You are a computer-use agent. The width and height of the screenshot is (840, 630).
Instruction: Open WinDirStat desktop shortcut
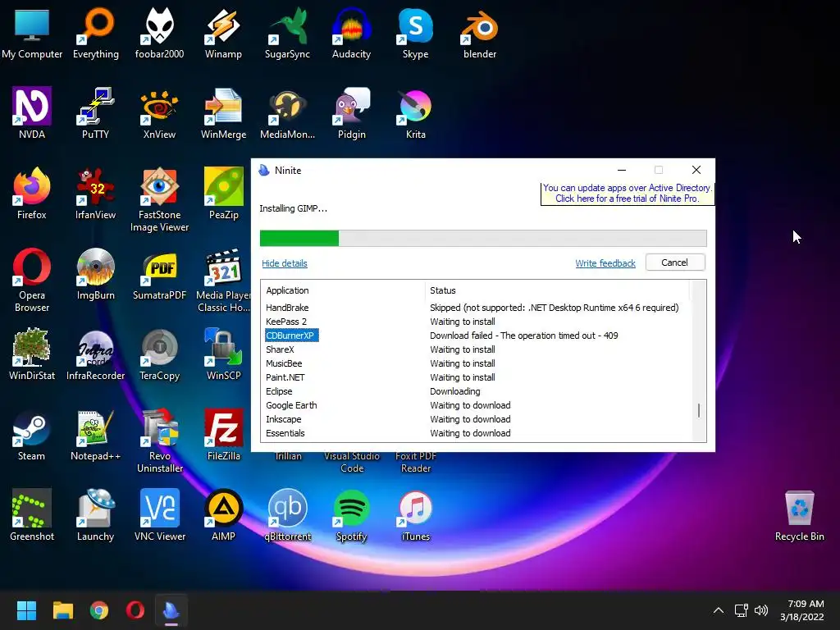[32, 354]
